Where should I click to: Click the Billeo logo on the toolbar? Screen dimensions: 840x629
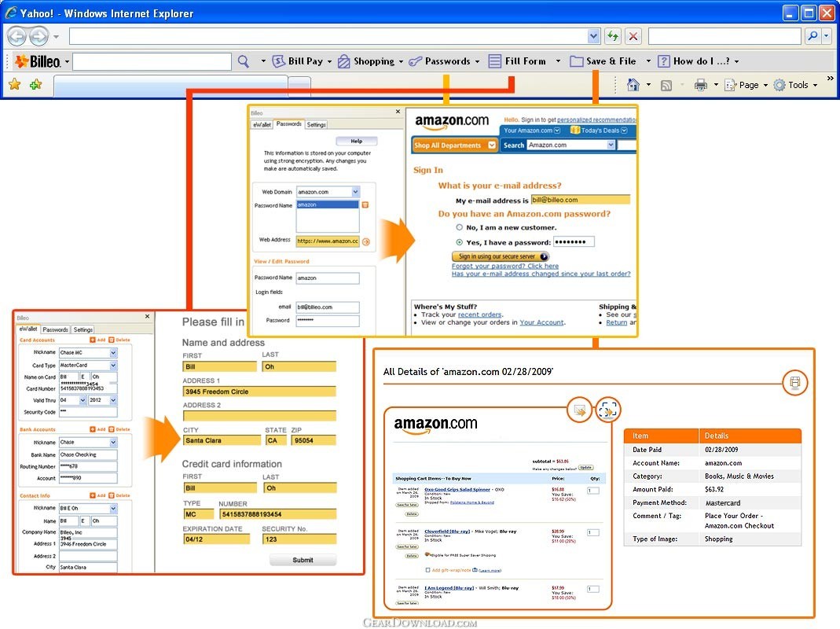pyautogui.click(x=38, y=61)
